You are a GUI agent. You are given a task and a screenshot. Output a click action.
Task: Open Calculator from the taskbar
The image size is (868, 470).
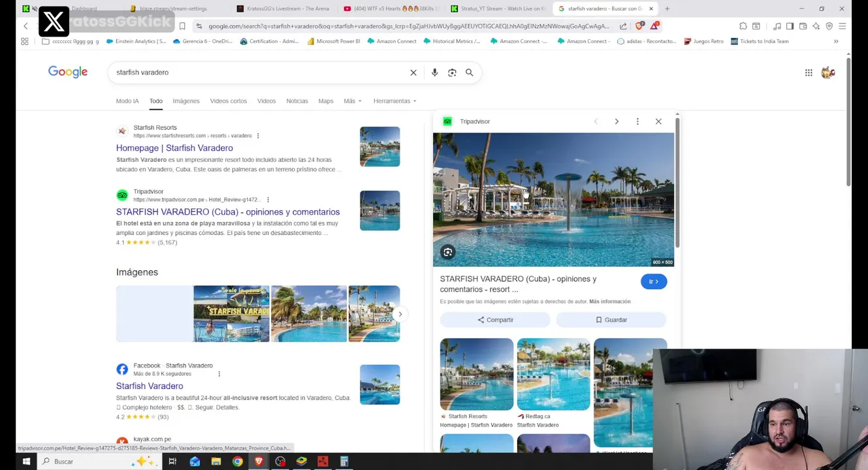click(x=344, y=462)
